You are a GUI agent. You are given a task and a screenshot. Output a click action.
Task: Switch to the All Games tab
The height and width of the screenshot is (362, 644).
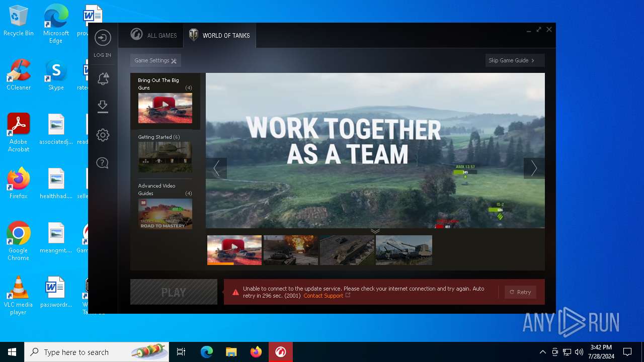(x=153, y=35)
